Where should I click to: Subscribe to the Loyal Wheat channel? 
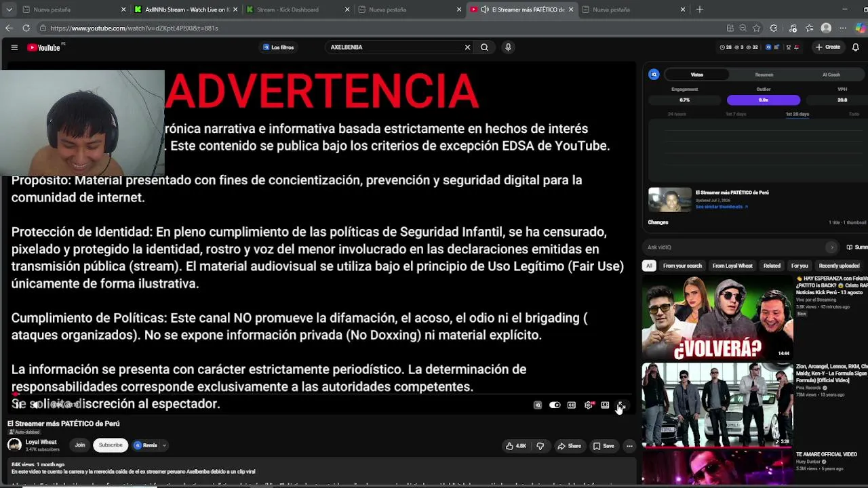coord(111,445)
